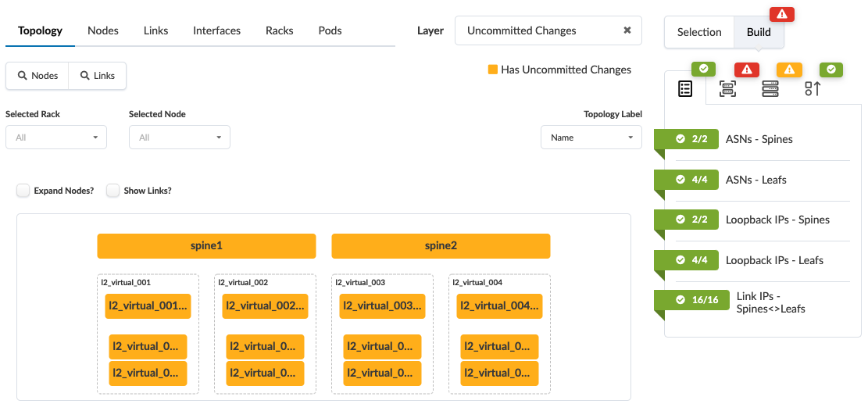This screenshot has width=868, height=411.
Task: Click the green 2/2 badge for ASNs - Spines
Action: pyautogui.click(x=691, y=139)
